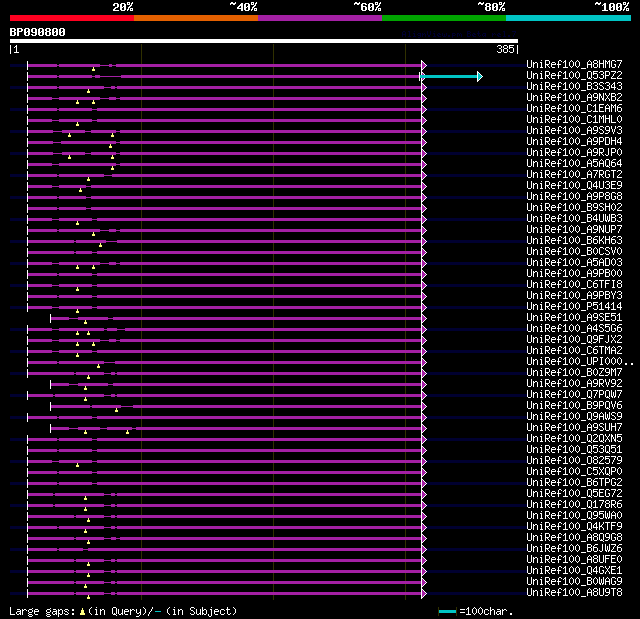The width and height of the screenshot is (640, 619).
Task: Click the yellow gap marker under the UniRef100_O82579 row
Action: tap(78, 465)
